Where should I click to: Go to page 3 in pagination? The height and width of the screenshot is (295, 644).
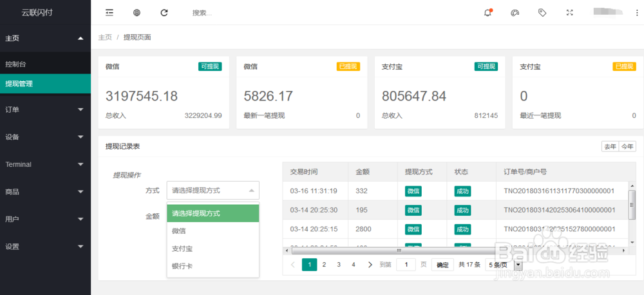tap(339, 265)
